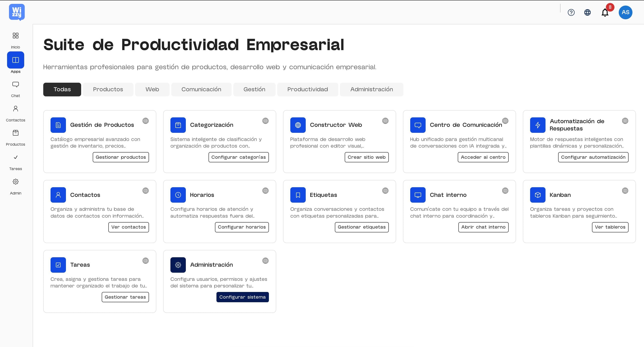Switch to the Productos filter tab
Screen dimensions: 644x347
click(108, 89)
